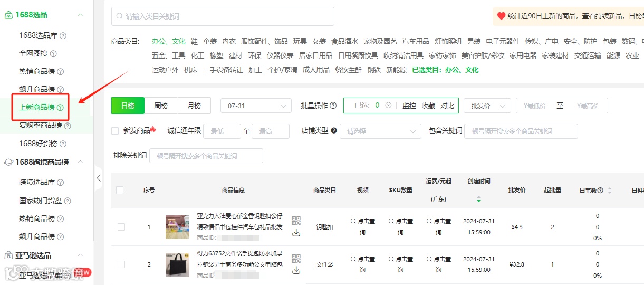Click the 对比 batch action
The height and width of the screenshot is (285, 644).
click(x=447, y=106)
